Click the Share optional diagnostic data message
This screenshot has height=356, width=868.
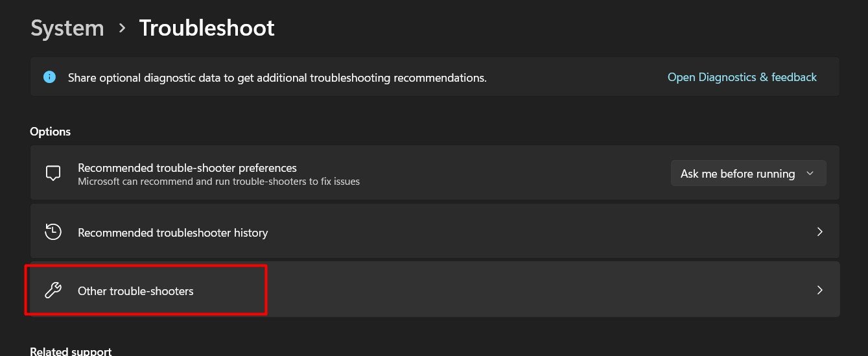click(x=277, y=78)
